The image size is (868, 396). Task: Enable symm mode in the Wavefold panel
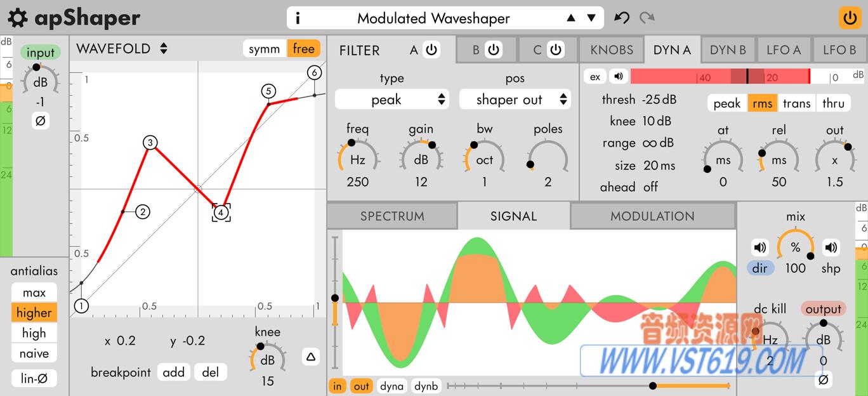265,48
